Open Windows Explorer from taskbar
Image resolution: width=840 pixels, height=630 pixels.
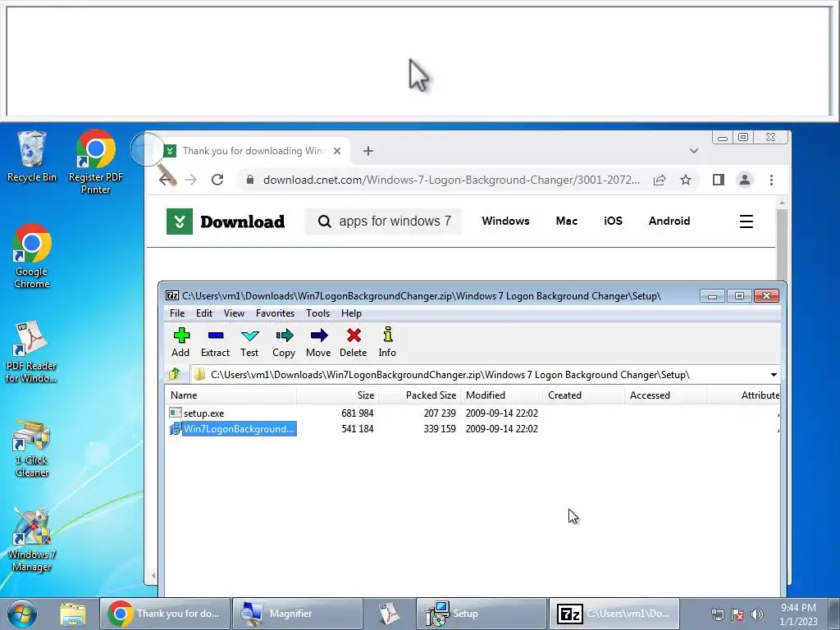pos(73,614)
